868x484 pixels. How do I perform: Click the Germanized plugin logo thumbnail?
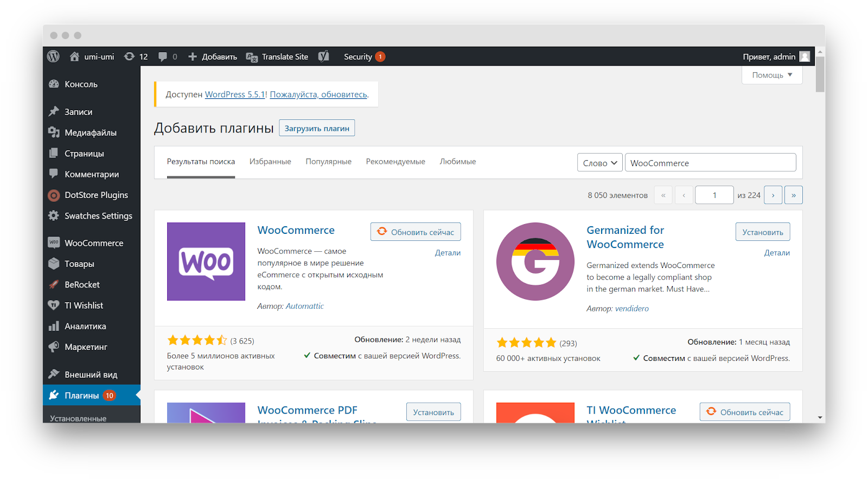click(x=535, y=262)
